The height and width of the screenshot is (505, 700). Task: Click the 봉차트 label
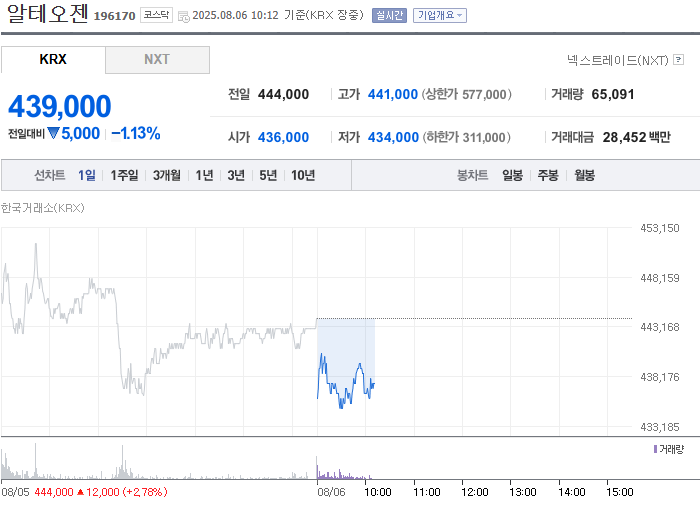tap(472, 175)
